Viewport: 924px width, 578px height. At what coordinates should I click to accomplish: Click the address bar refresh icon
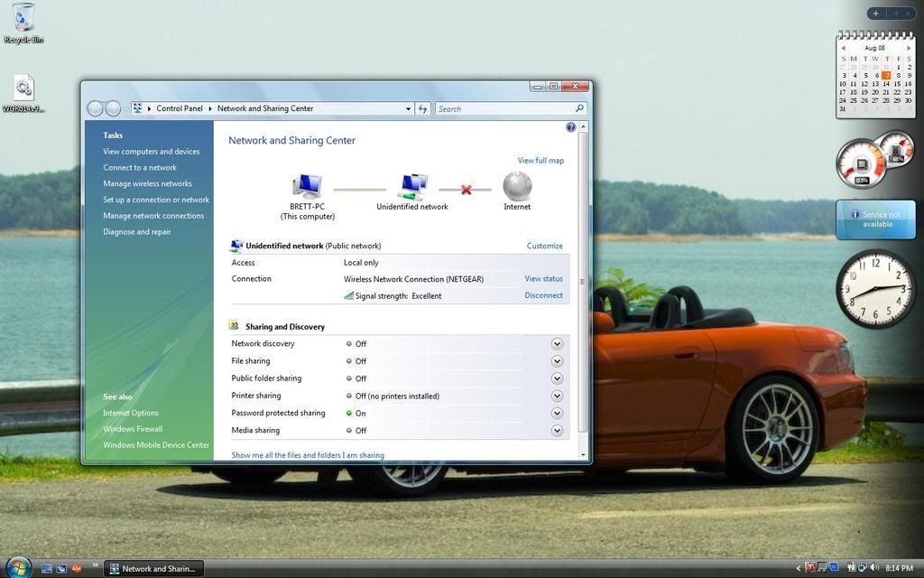click(x=422, y=108)
